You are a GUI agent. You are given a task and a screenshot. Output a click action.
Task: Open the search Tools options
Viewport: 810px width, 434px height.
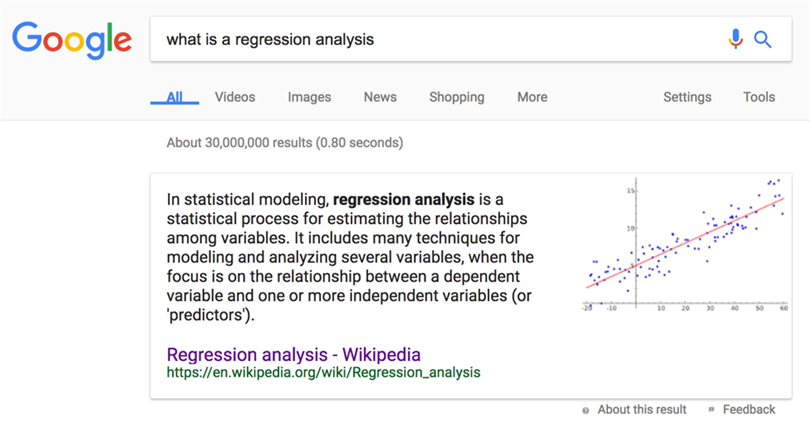(759, 97)
